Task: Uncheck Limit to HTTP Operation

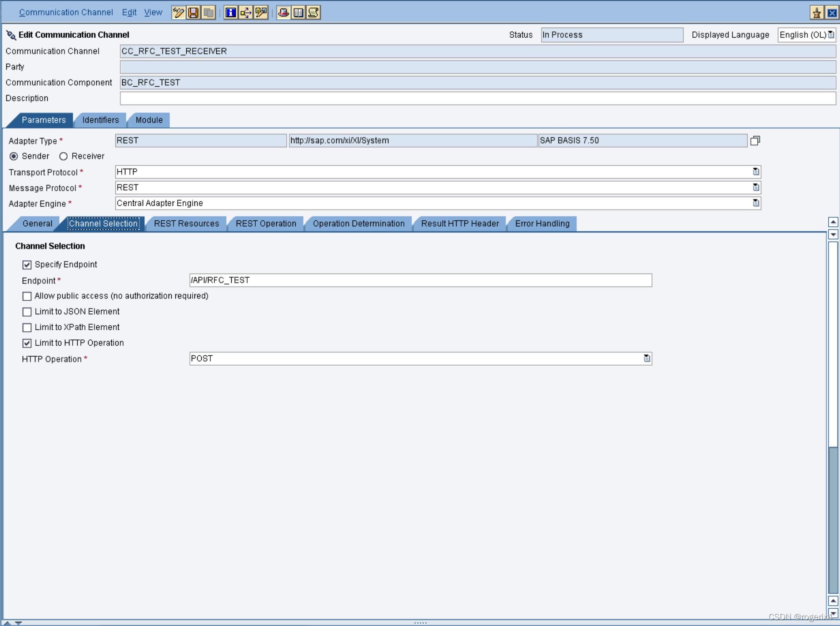Action: [x=27, y=343]
